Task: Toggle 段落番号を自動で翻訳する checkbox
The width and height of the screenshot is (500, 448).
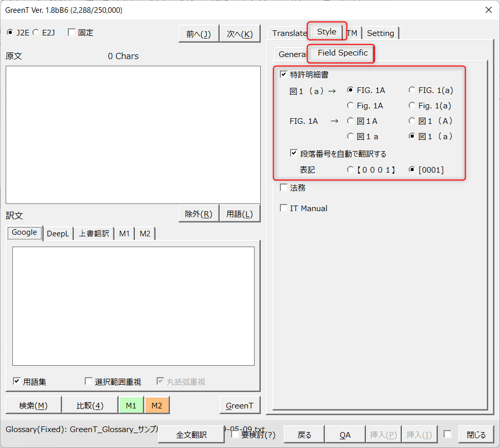Action: click(294, 153)
